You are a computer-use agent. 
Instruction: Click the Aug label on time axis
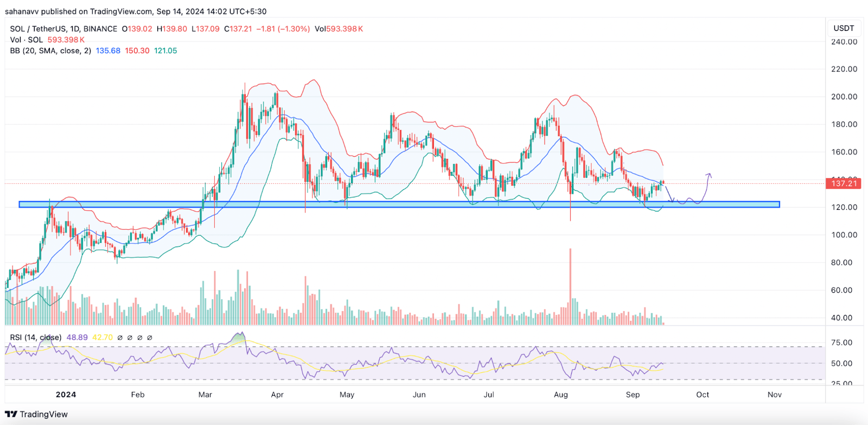(561, 395)
